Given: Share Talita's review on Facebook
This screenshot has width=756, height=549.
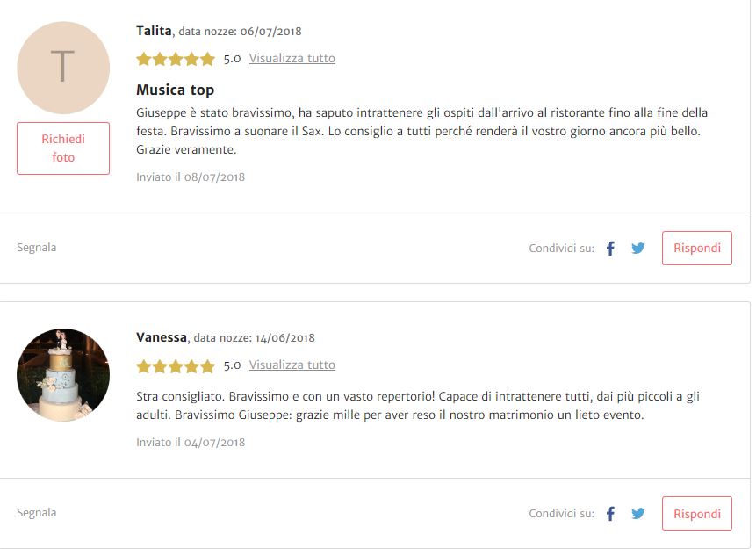Looking at the screenshot, I should pos(610,249).
